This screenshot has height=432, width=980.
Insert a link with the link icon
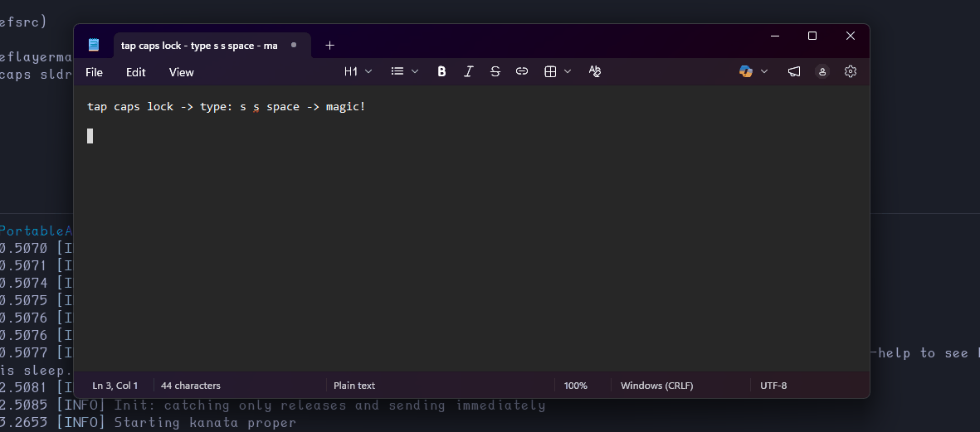(522, 72)
